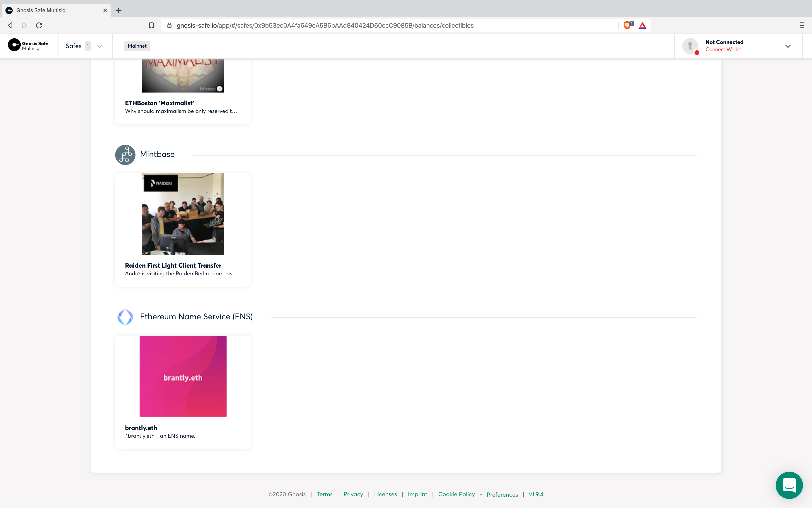The height and width of the screenshot is (508, 812).
Task: Click Raiden First Light Client Transfer title
Action: pos(173,265)
